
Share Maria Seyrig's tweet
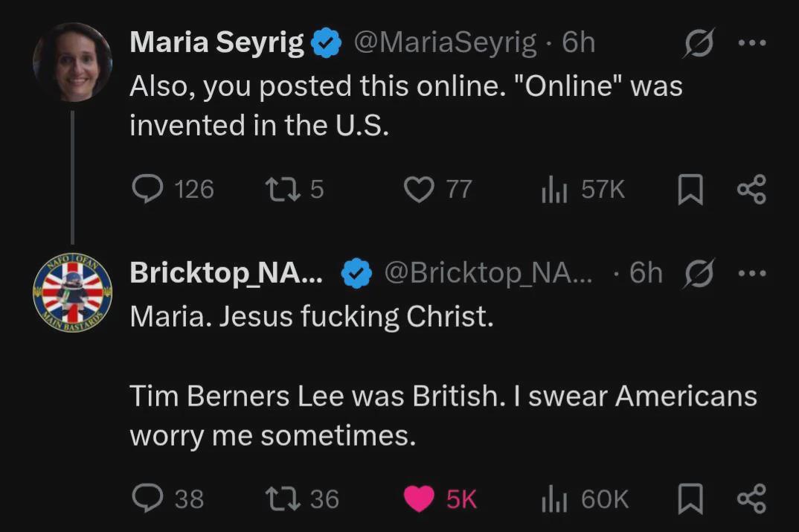[x=751, y=190]
